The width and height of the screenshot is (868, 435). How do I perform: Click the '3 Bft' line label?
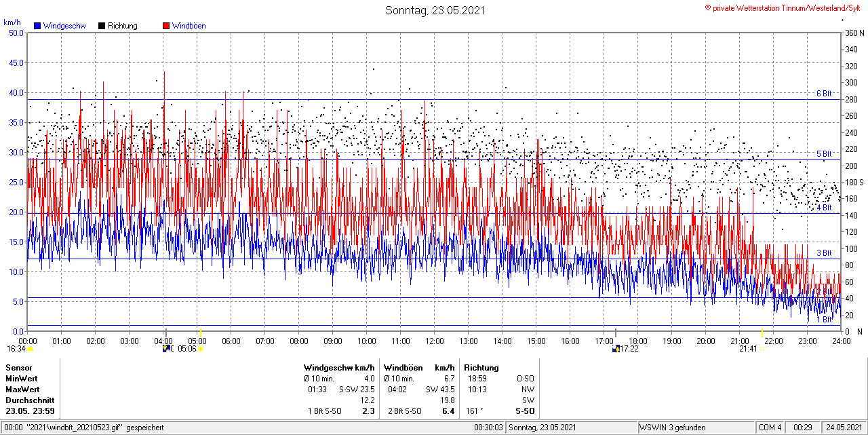pyautogui.click(x=823, y=253)
